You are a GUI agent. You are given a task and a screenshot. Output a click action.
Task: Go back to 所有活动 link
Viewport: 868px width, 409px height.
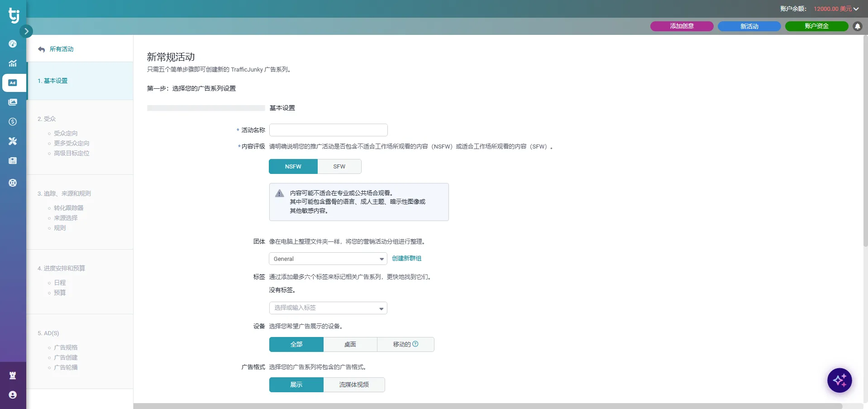(x=62, y=49)
